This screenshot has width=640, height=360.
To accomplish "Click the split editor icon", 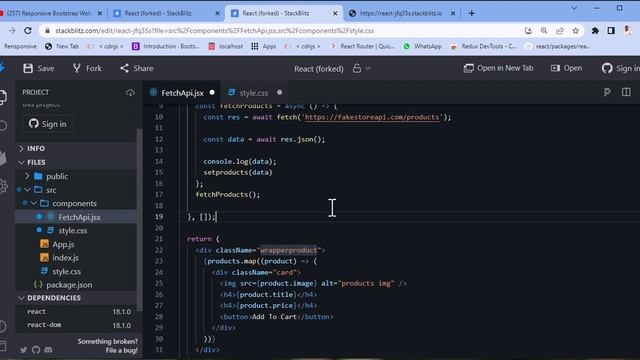I will [x=626, y=92].
